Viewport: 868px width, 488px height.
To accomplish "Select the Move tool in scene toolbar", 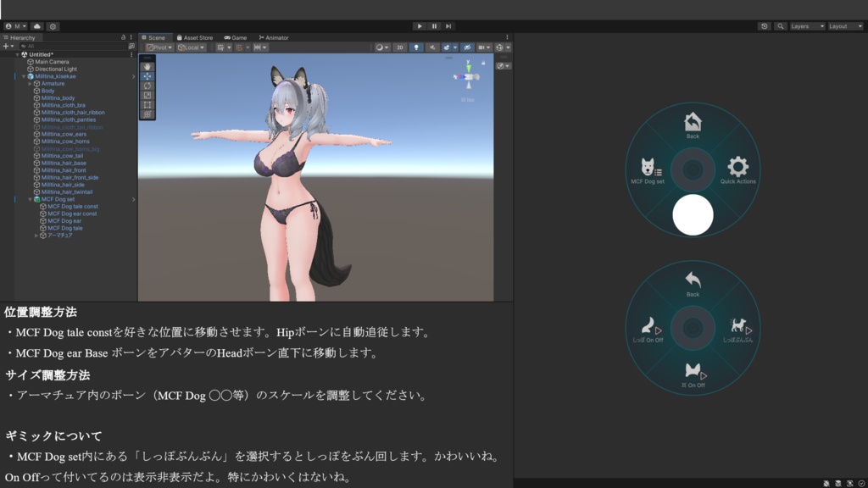I will pyautogui.click(x=147, y=76).
